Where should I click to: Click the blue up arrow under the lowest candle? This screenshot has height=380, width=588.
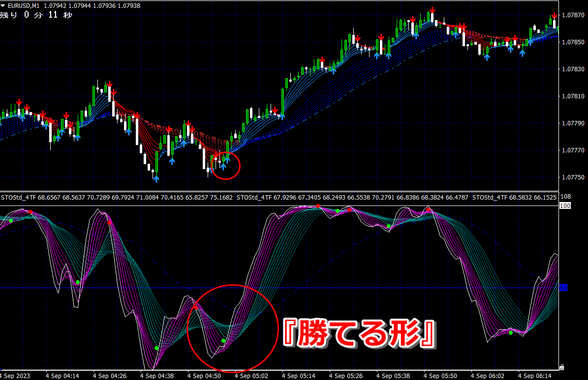click(156, 179)
